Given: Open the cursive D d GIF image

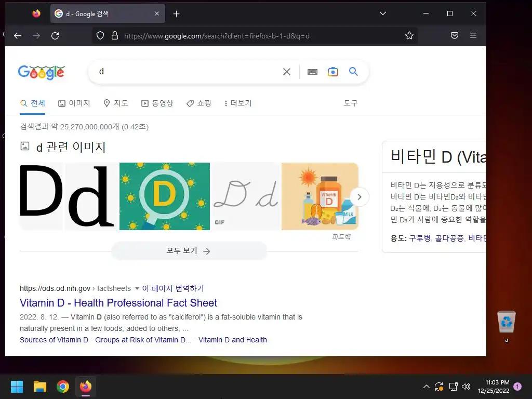Looking at the screenshot, I should (246, 196).
